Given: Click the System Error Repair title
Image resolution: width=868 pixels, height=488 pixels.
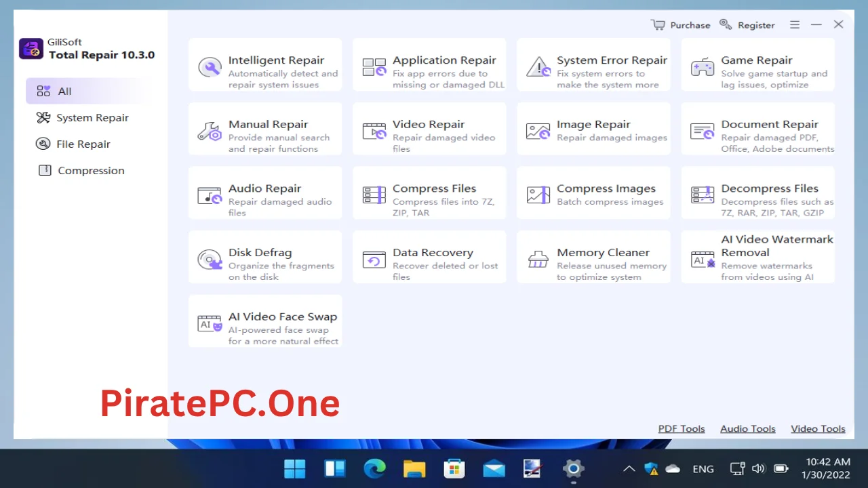Looking at the screenshot, I should [x=612, y=60].
